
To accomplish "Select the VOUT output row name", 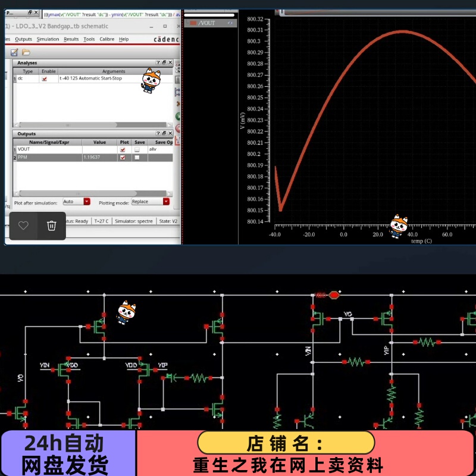I will pos(24,149).
